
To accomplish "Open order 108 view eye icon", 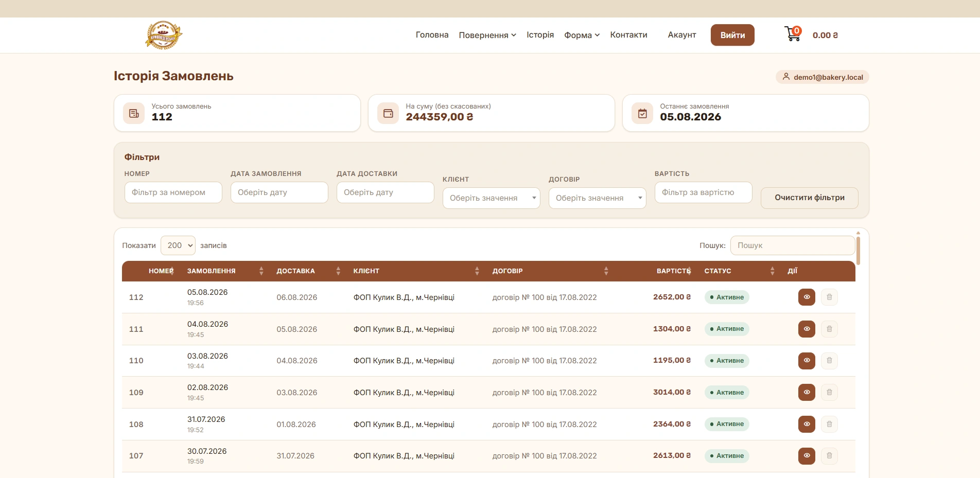I will [x=807, y=424].
